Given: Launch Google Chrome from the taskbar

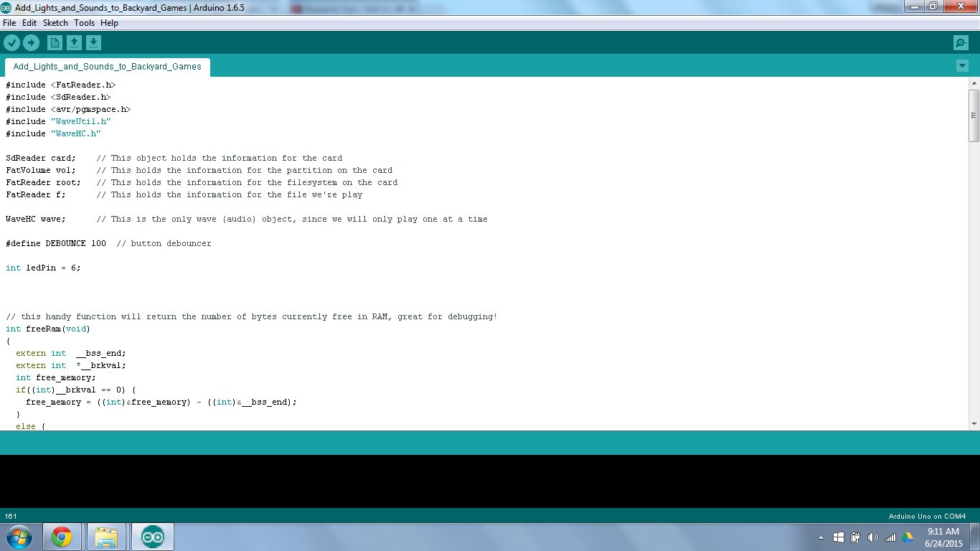Looking at the screenshot, I should 62,537.
